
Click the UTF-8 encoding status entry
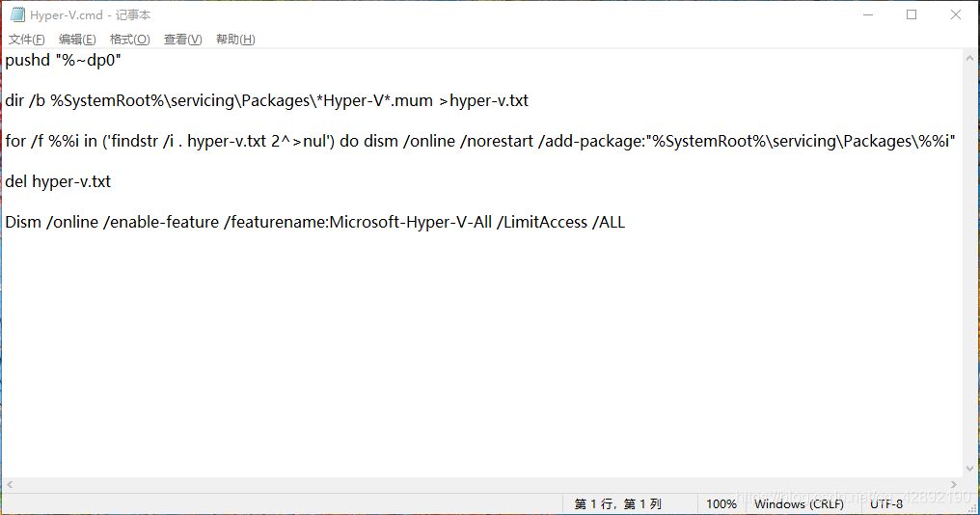(x=886, y=503)
